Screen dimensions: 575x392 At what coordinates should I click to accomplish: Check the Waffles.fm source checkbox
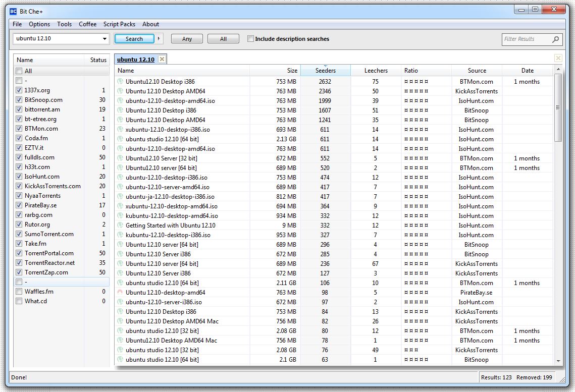pos(19,292)
